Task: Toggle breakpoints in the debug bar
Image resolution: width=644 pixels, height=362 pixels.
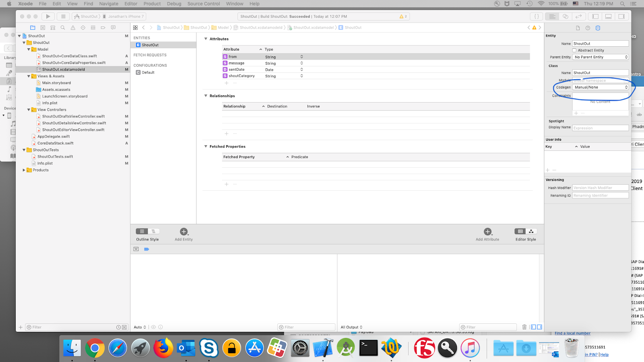Action: pyautogui.click(x=147, y=249)
